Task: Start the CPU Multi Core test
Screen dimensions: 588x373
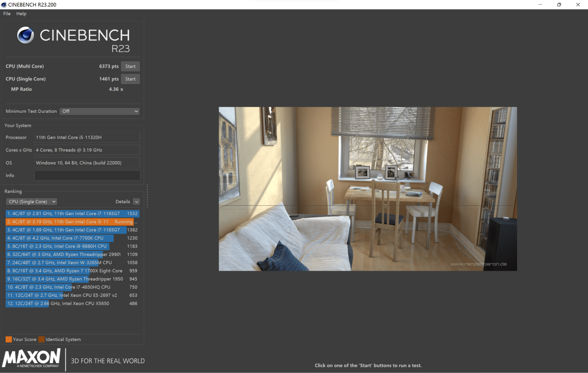Action: pyautogui.click(x=130, y=66)
